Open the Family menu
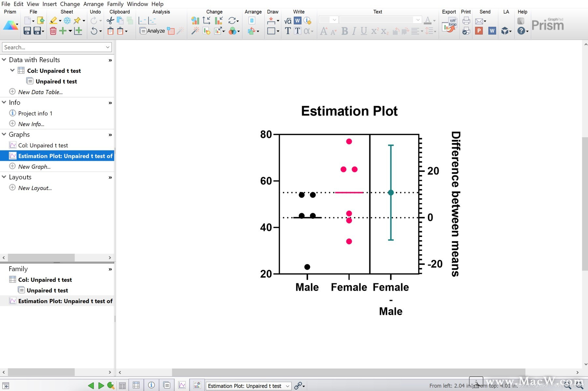Viewport: 588px width, 391px height. (x=115, y=4)
